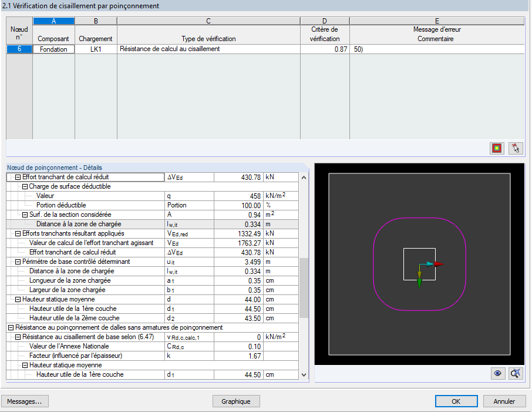532x412 pixels.
Task: Click the green axis arrow in graphic
Action: (x=419, y=283)
